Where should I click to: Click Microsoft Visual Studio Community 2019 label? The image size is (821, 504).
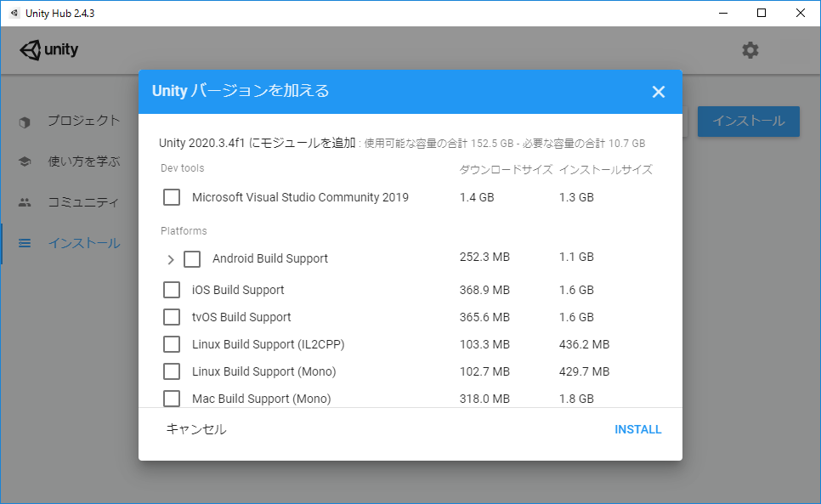(x=300, y=197)
